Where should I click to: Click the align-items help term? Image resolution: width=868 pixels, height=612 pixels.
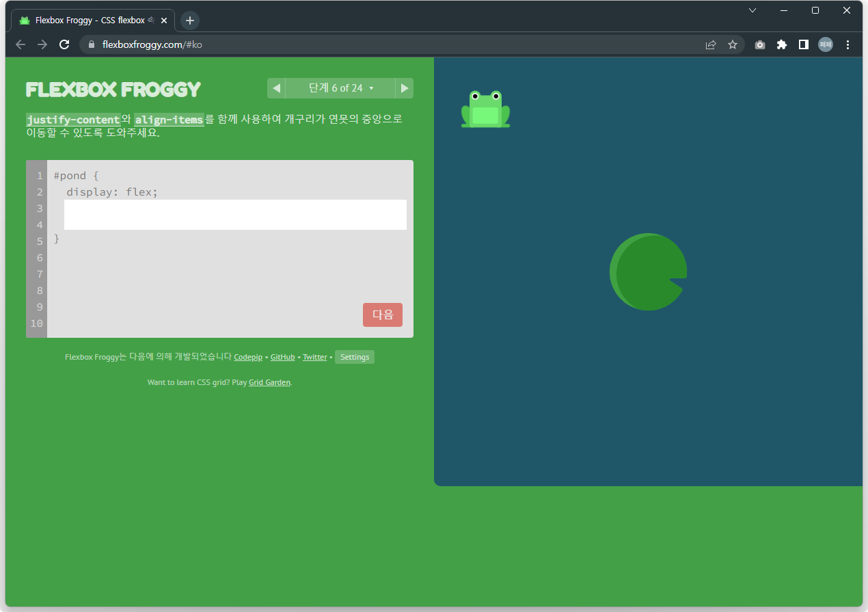pos(169,120)
